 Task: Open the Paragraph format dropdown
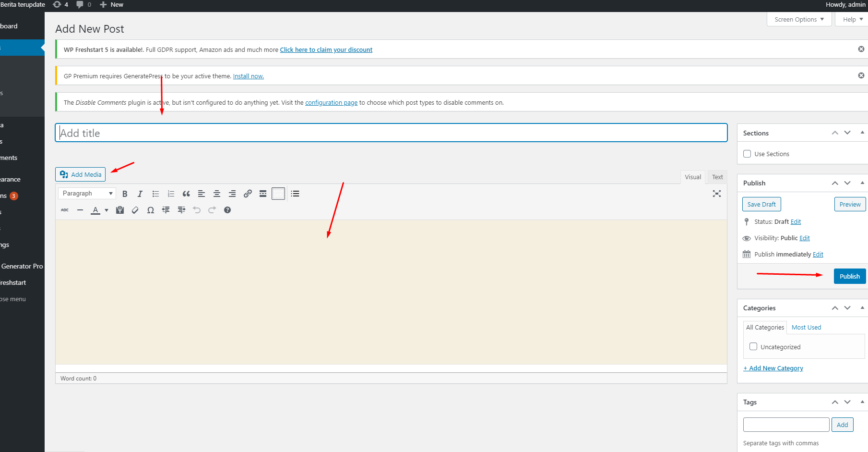coord(87,193)
